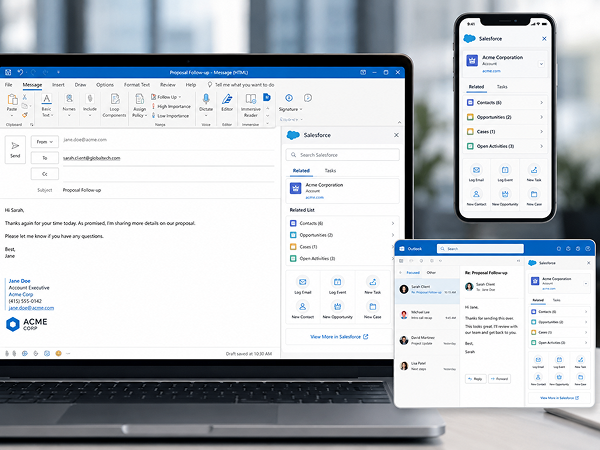Open the File menu in Outlook
Image resolution: width=600 pixels, height=450 pixels.
[8, 85]
